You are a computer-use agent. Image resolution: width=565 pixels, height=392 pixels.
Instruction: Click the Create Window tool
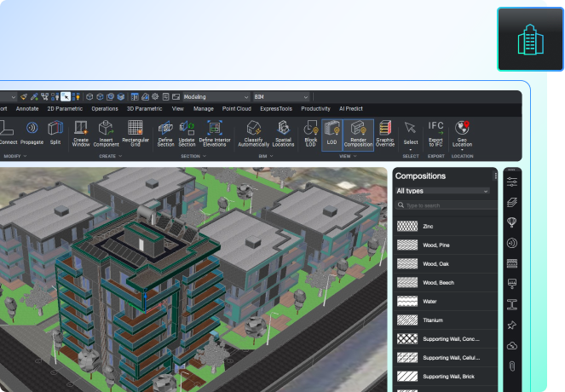[x=81, y=133]
